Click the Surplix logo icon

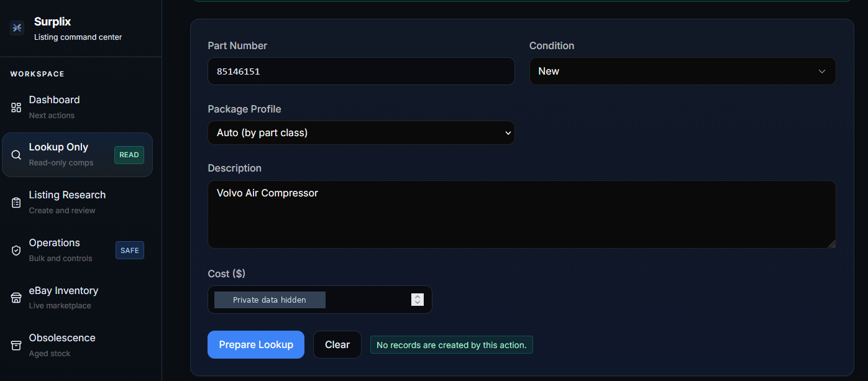coord(17,28)
